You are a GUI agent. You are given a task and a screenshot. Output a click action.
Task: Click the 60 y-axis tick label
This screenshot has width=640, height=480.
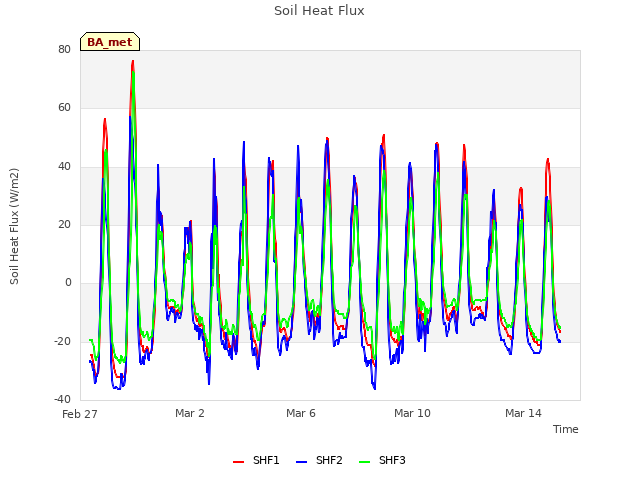coord(64,107)
